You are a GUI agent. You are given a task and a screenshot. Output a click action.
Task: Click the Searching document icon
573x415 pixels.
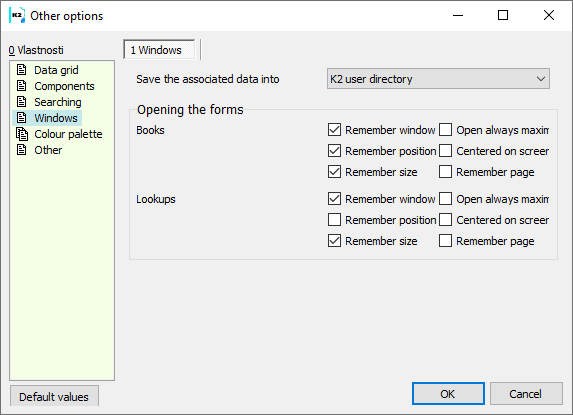pos(22,102)
